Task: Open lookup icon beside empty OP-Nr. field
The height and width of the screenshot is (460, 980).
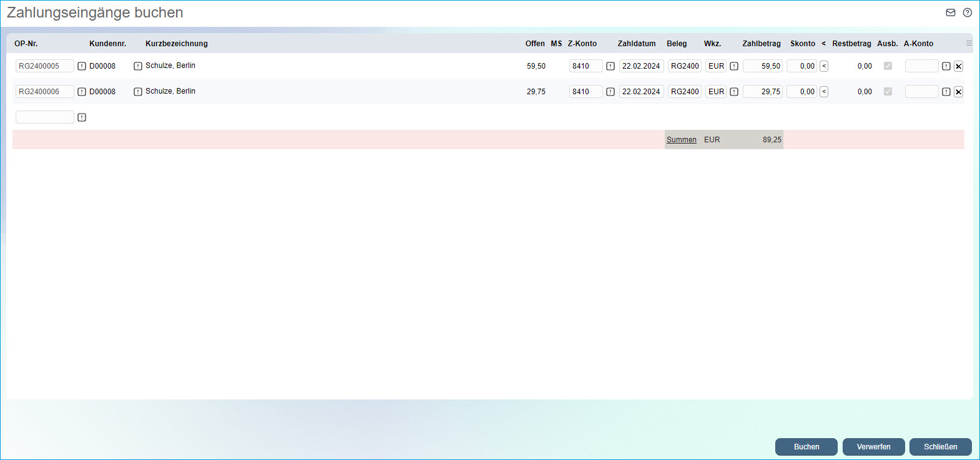Action: [82, 117]
